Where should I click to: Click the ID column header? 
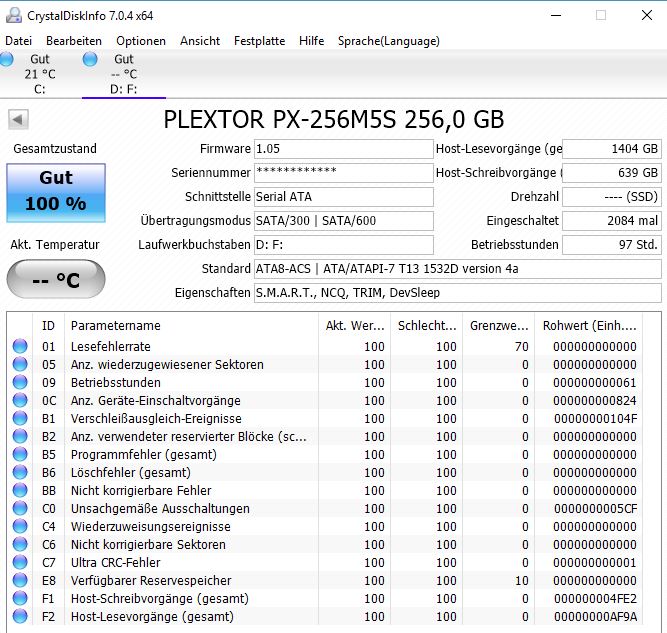tap(48, 326)
